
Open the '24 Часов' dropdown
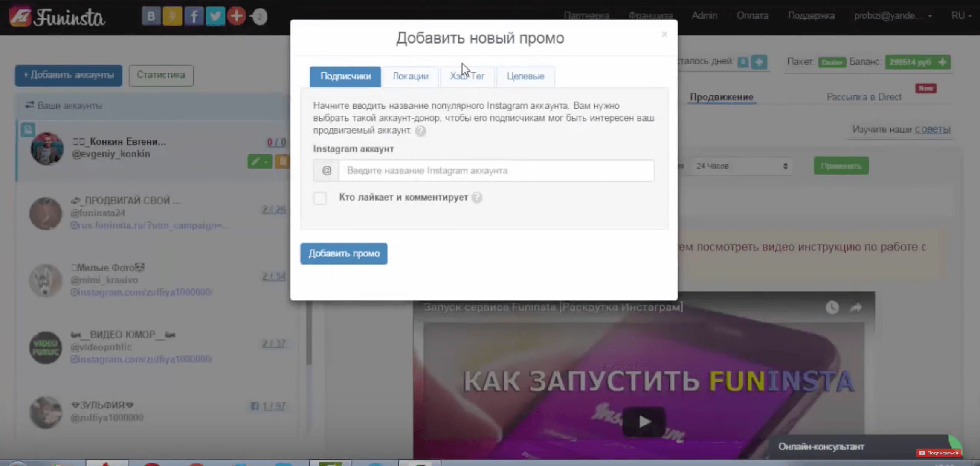[x=741, y=166]
